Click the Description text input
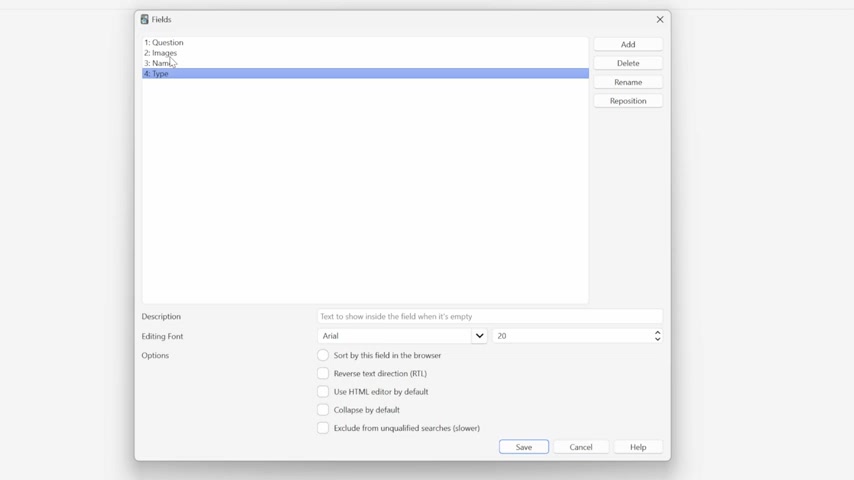The height and width of the screenshot is (480, 854). tap(489, 317)
